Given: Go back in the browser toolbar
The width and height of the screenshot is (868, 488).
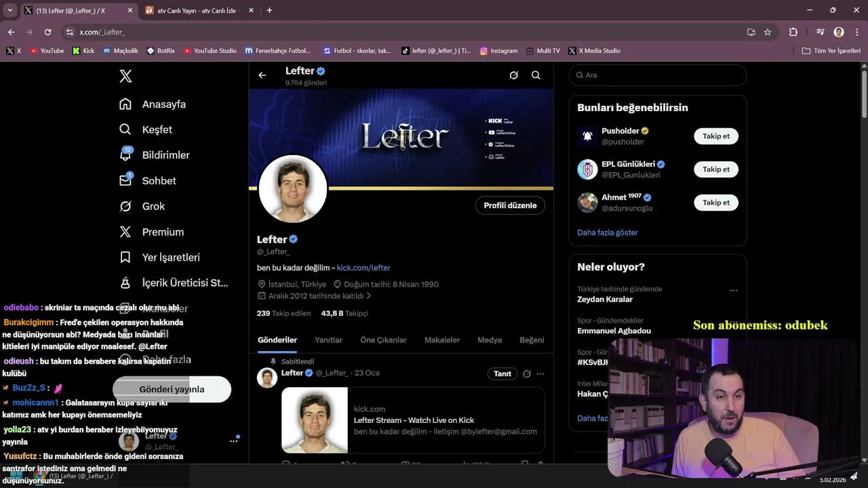Looking at the screenshot, I should pos(12,32).
